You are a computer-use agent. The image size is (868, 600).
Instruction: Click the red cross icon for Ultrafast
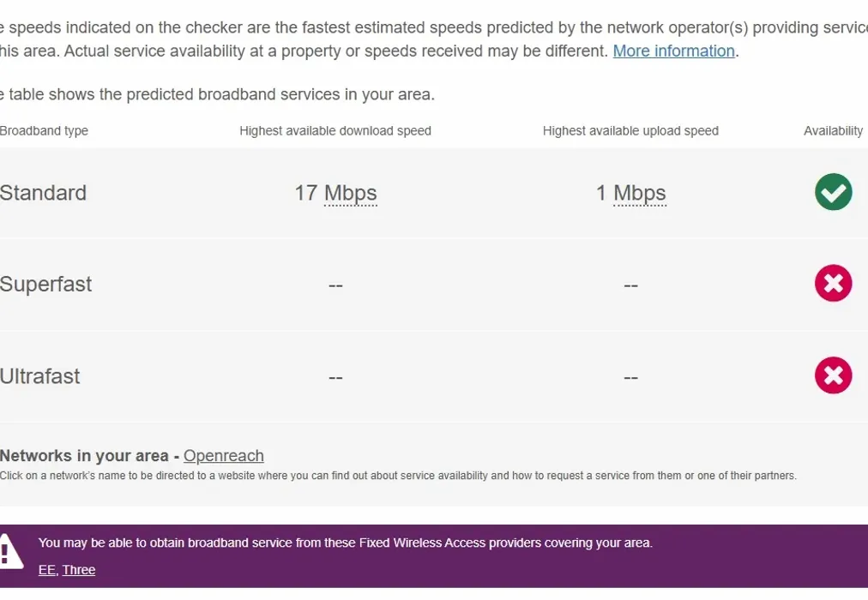(x=833, y=375)
